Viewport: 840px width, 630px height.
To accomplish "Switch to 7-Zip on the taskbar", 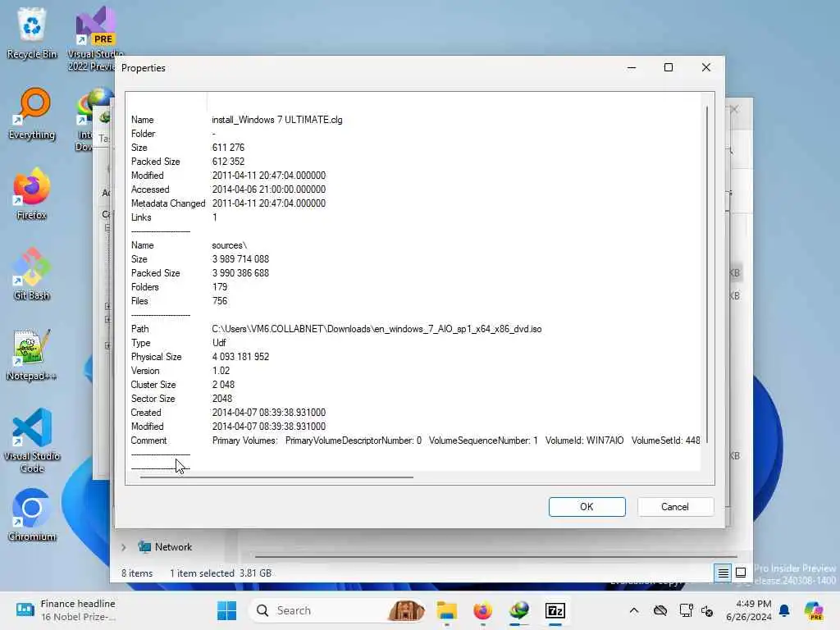I will tap(555, 610).
